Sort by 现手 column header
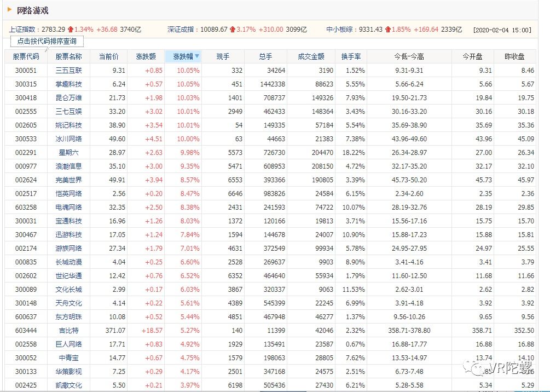550x392 pixels. pos(223,56)
